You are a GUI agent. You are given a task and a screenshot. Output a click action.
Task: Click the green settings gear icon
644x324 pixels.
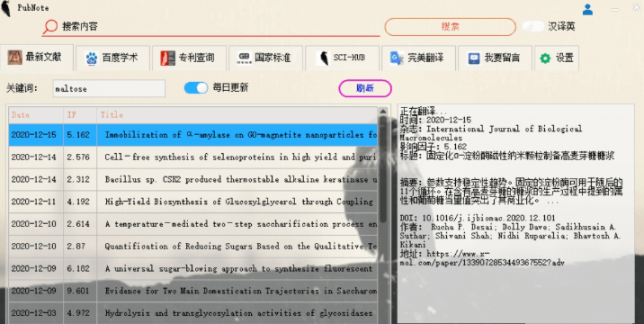(x=545, y=58)
